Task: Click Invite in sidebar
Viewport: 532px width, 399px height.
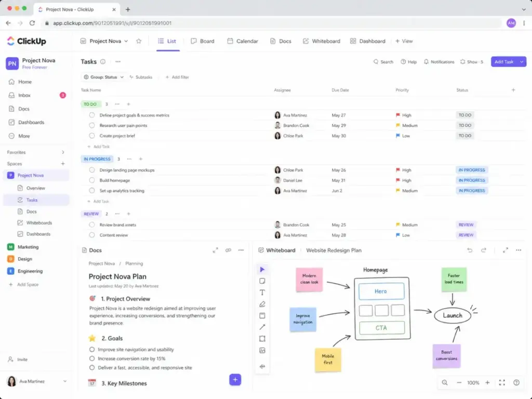Action: (18, 360)
